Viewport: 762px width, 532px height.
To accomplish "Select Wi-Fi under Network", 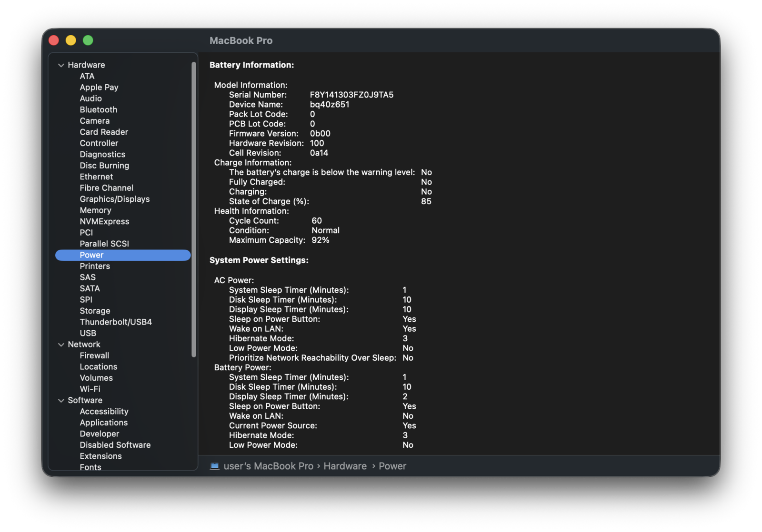I will [x=90, y=389].
